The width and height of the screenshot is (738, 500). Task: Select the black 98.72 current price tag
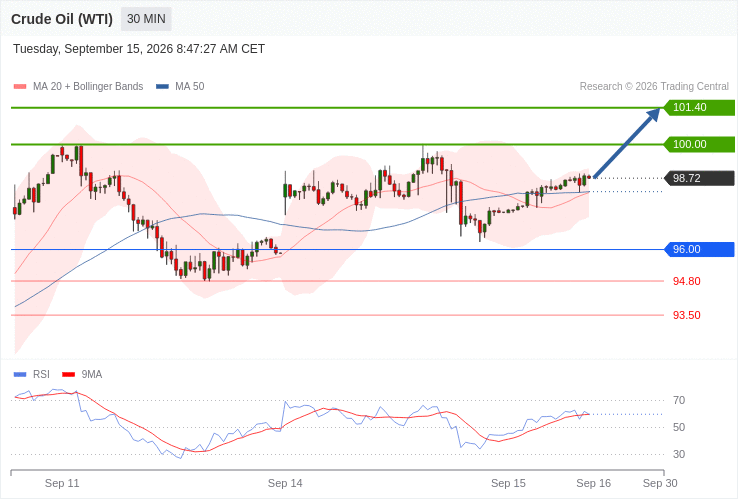[699, 178]
